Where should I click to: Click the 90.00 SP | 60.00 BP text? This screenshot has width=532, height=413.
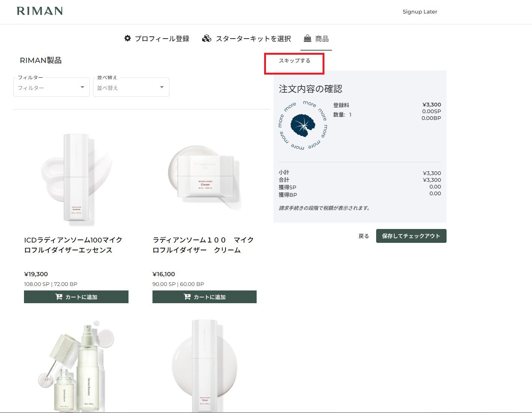pyautogui.click(x=178, y=284)
